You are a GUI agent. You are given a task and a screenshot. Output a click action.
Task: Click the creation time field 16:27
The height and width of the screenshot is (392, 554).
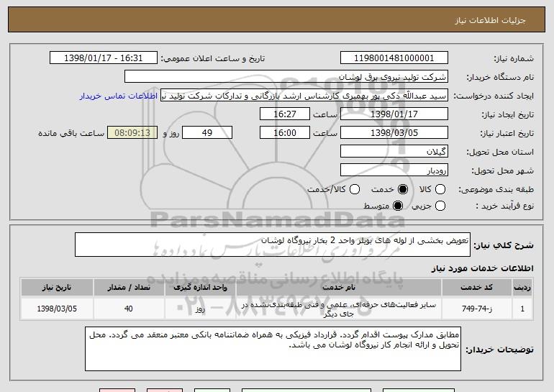285,114
